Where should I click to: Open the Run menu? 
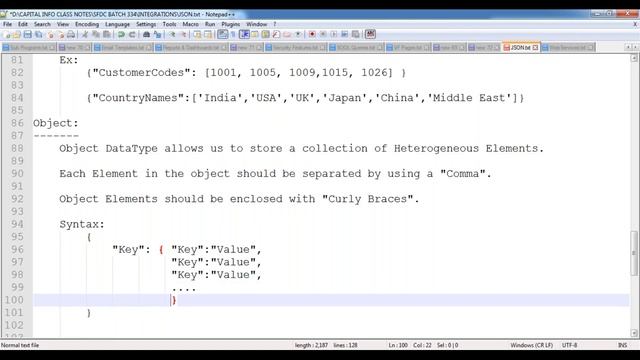point(210,24)
